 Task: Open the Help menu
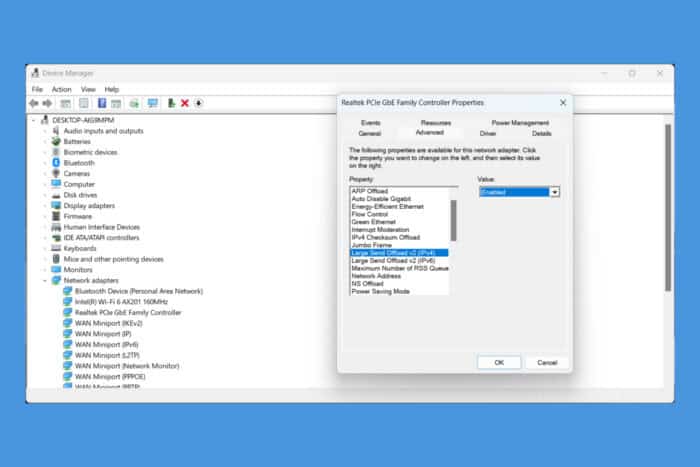112,89
